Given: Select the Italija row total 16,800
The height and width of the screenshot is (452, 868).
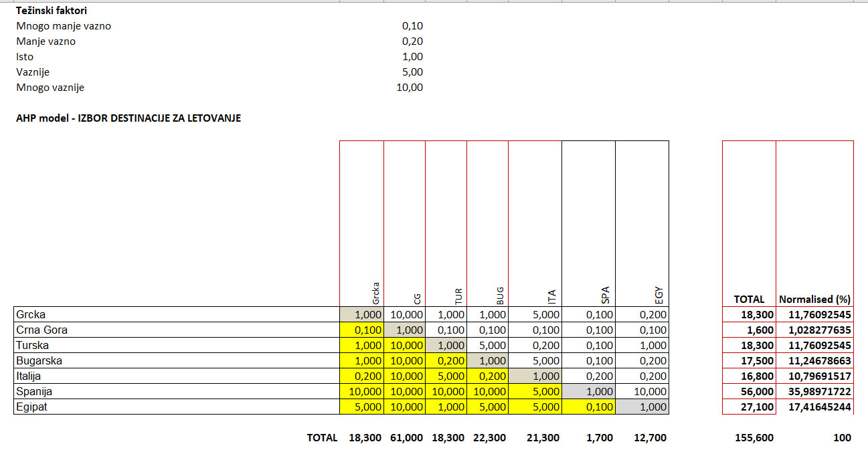Looking at the screenshot, I should [750, 376].
